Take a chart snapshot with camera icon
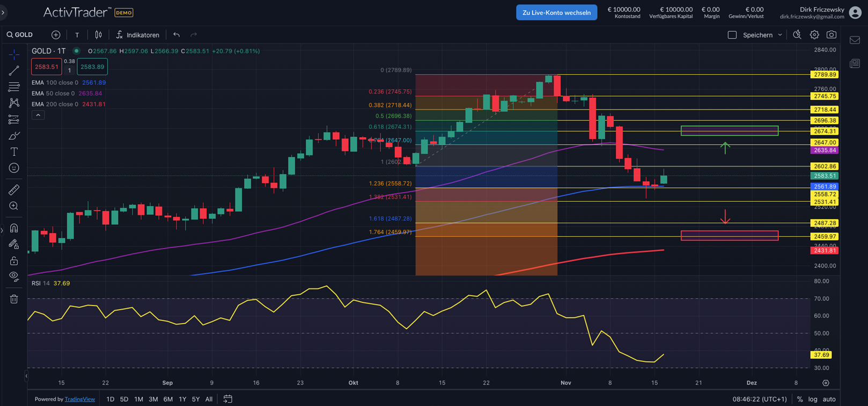868x406 pixels. point(831,35)
